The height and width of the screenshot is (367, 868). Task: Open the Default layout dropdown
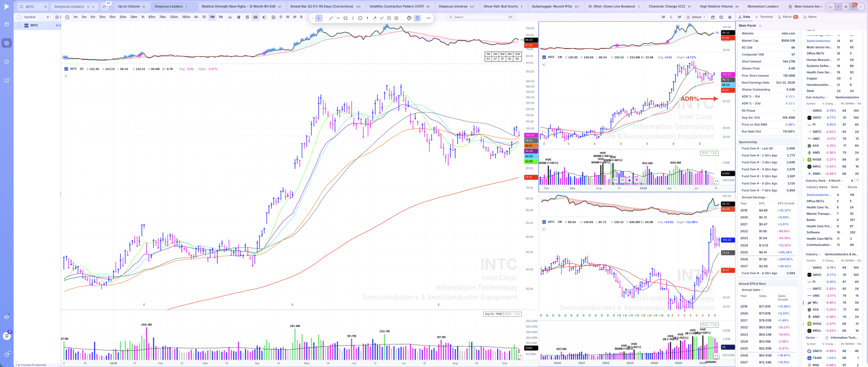coord(696,17)
